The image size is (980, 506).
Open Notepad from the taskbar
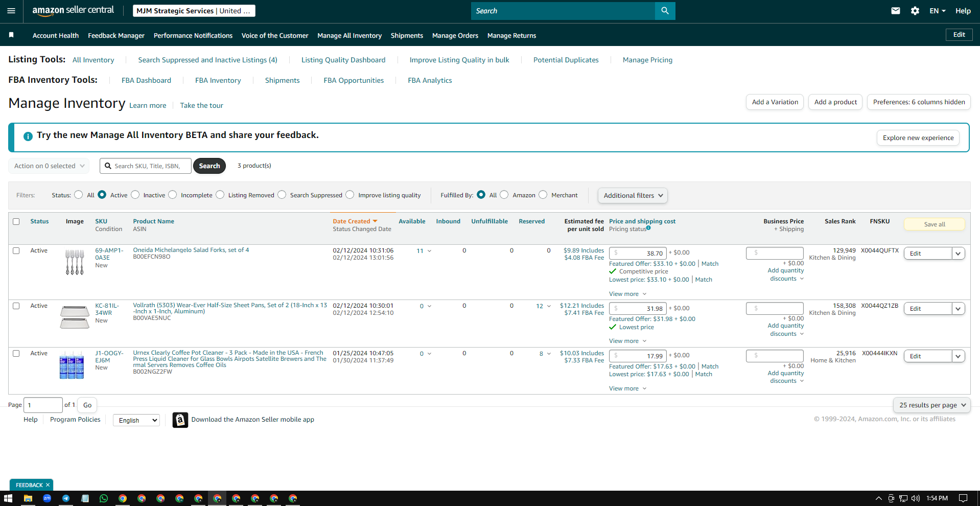click(x=85, y=498)
